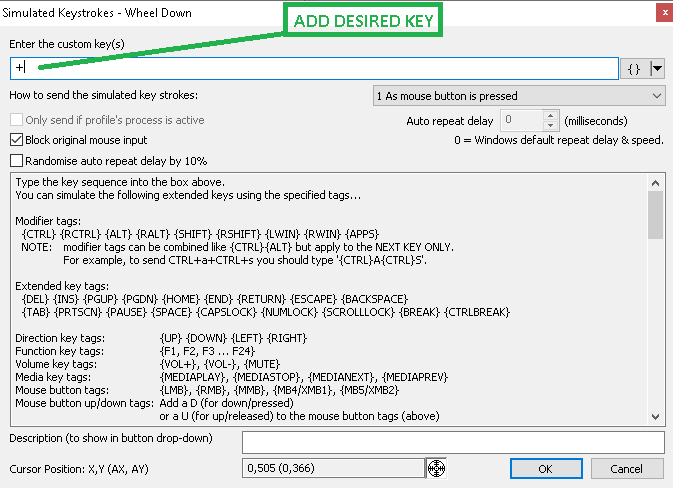Click the help text scrollbar up arrow
This screenshot has height=488, width=673.
[655, 183]
